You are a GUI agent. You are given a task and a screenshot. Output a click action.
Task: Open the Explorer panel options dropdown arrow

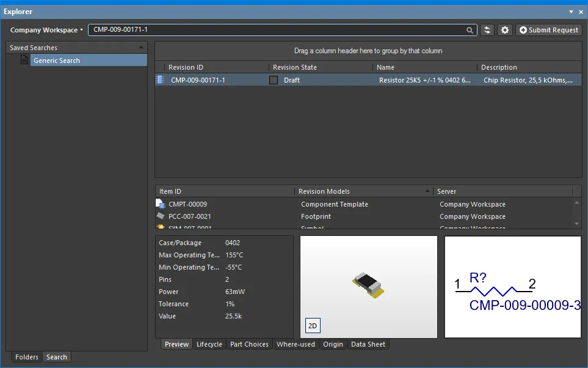pos(571,12)
